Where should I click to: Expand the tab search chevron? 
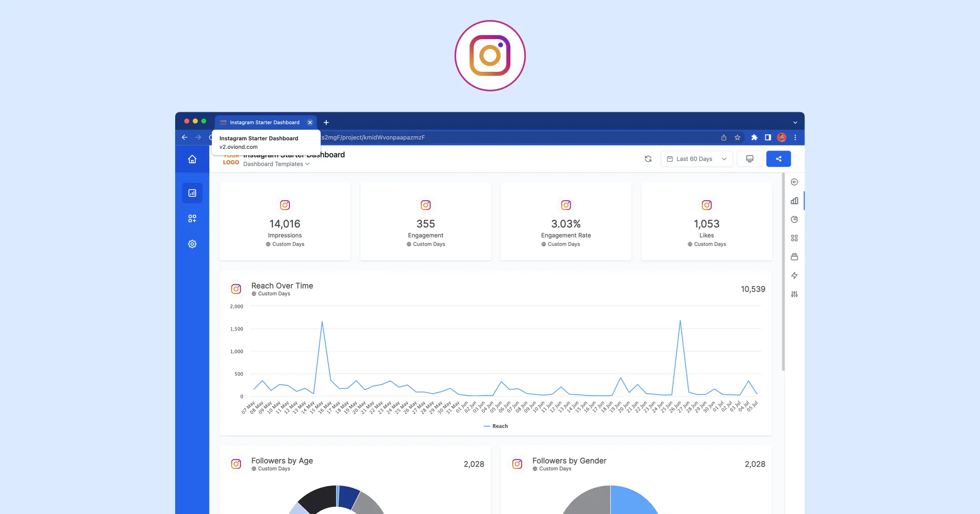point(795,122)
